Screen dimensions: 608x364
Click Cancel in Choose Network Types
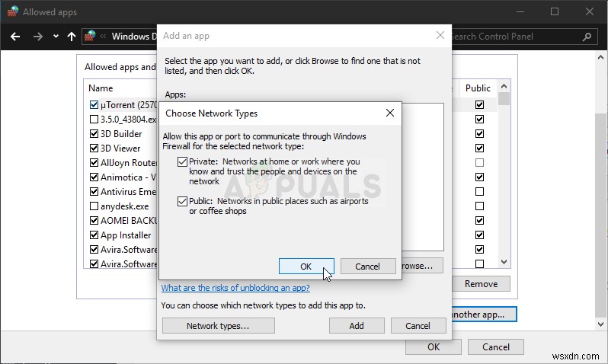click(368, 267)
